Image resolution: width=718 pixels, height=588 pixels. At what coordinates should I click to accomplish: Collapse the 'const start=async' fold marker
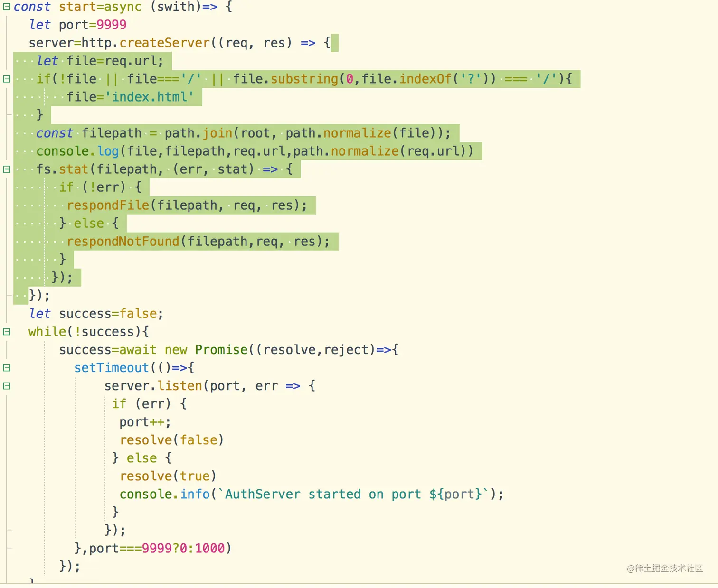(x=7, y=7)
